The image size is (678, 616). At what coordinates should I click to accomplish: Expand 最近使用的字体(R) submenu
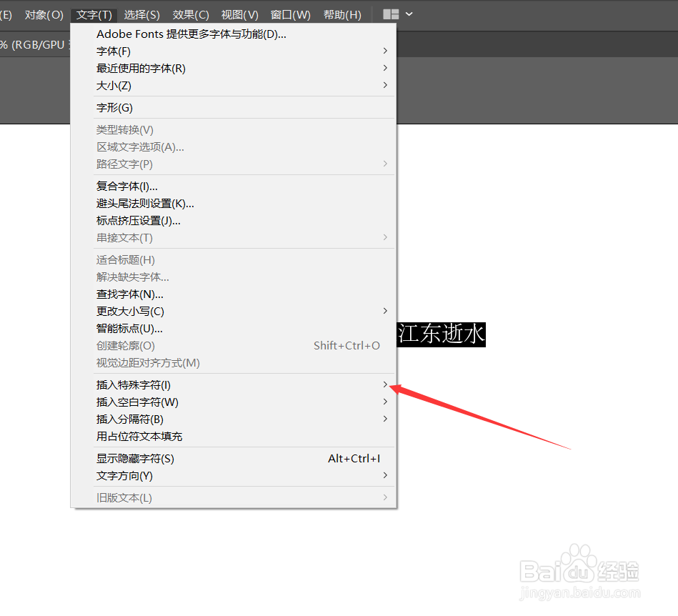tap(234, 69)
